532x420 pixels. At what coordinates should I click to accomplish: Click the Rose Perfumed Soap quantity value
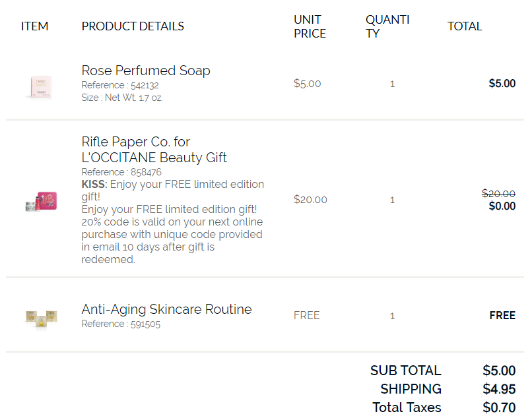(x=392, y=84)
